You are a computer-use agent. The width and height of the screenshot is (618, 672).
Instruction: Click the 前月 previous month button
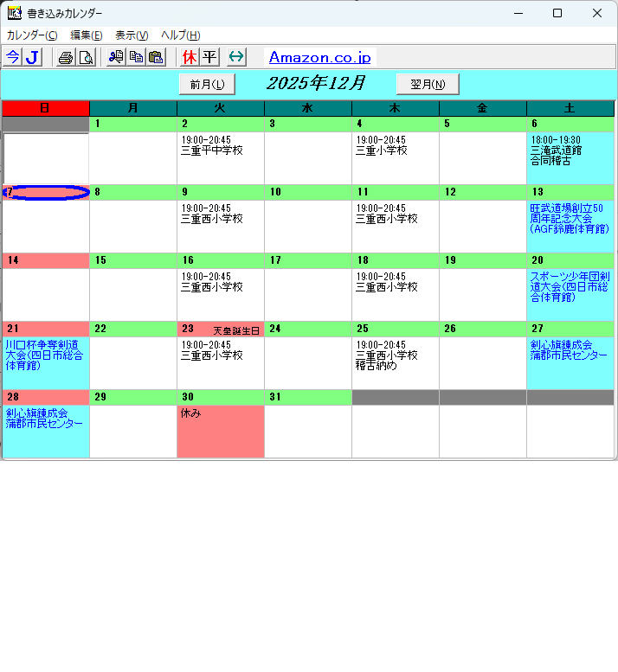point(207,84)
